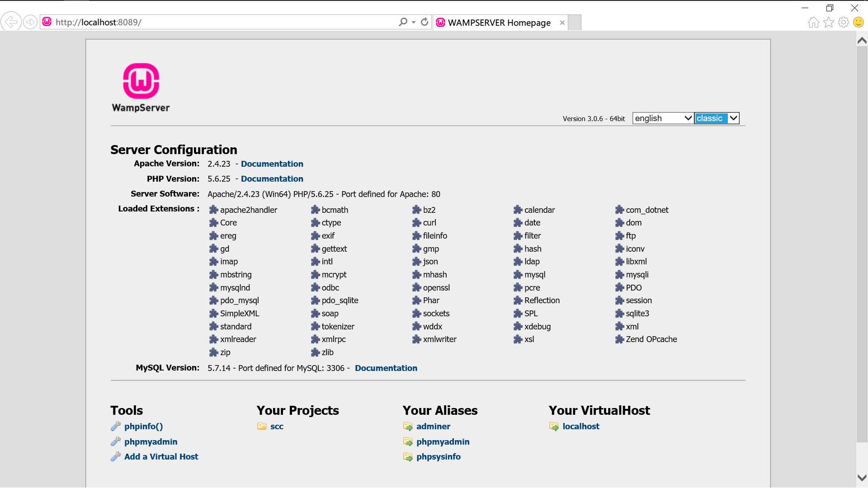Viewport: 868px width, 488px height.
Task: Click the wrench icon beside phpinfo()
Action: click(116, 426)
